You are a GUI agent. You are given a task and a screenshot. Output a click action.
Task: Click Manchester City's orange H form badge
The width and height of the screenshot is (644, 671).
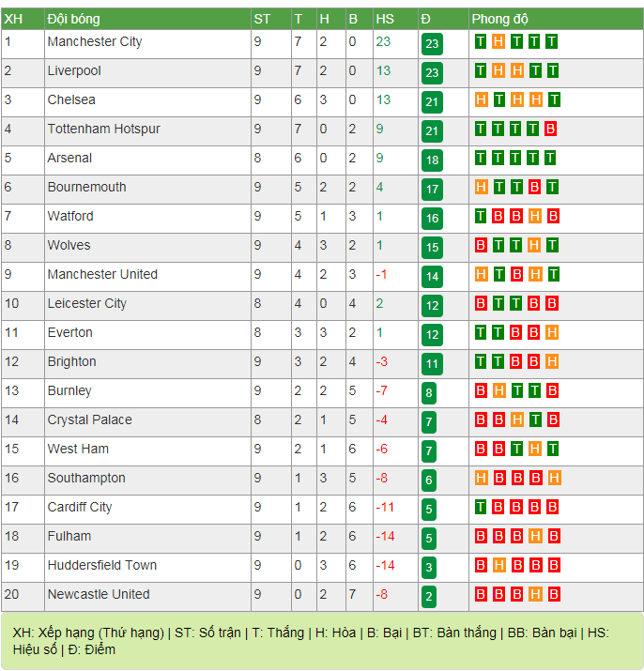[x=498, y=42]
